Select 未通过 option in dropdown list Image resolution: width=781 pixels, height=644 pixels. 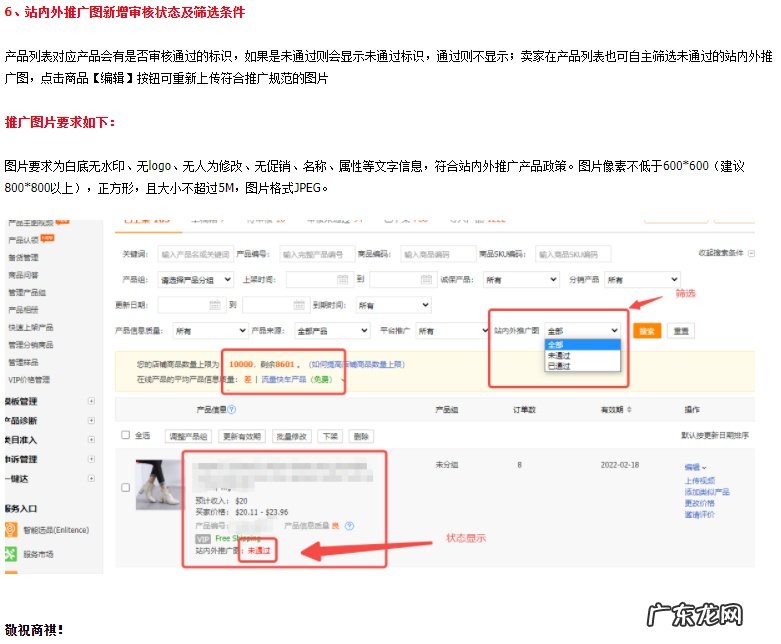coord(583,356)
